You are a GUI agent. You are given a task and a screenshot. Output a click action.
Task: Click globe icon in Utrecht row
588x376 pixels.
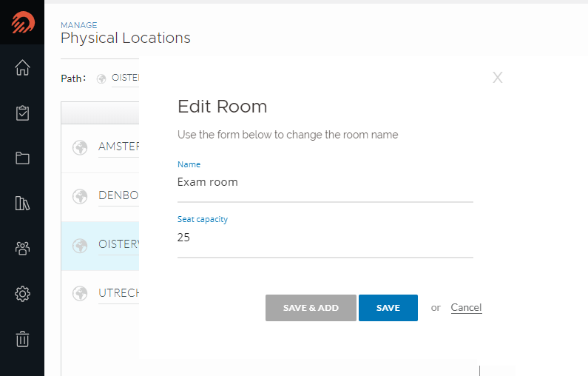(x=80, y=293)
